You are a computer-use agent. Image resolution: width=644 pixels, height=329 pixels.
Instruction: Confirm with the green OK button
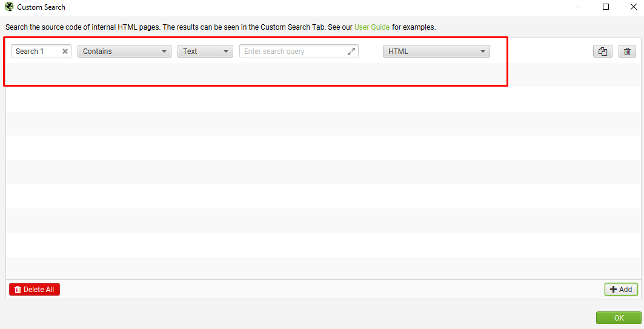(619, 318)
